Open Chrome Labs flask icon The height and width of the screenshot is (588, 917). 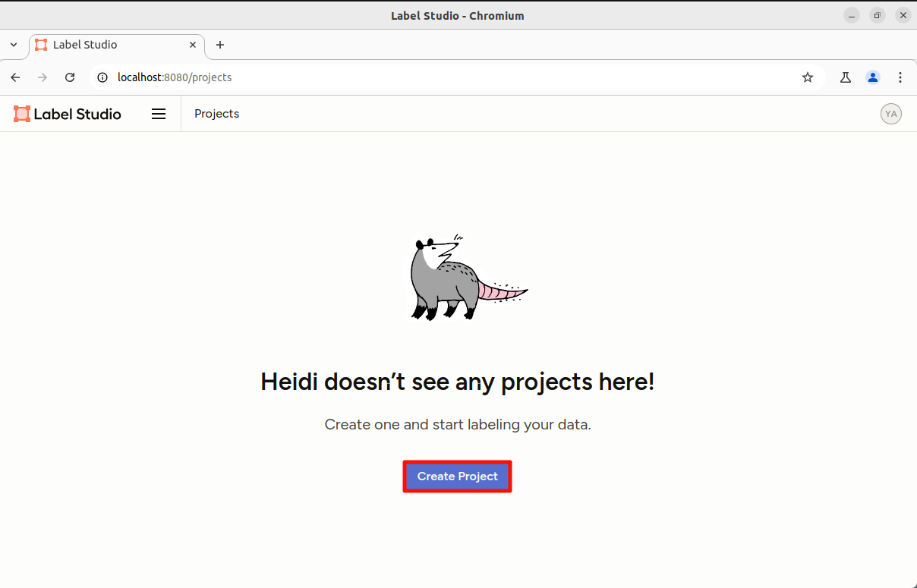[846, 77]
